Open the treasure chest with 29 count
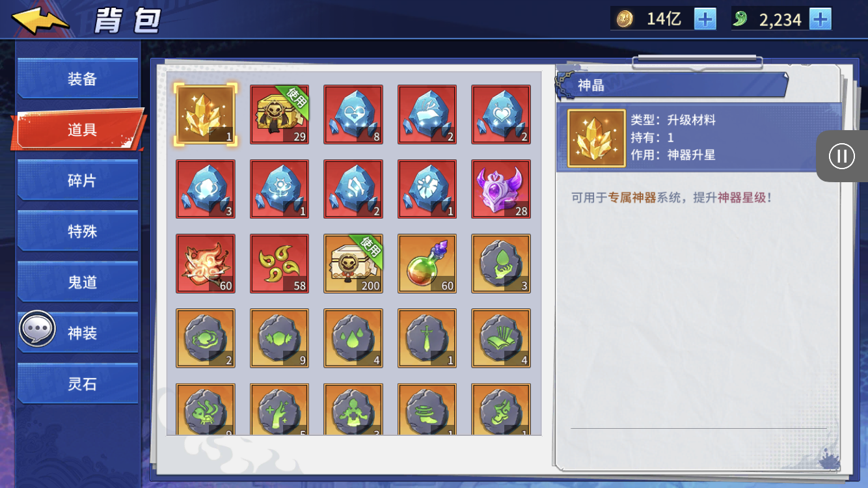This screenshot has width=868, height=488. (280, 115)
